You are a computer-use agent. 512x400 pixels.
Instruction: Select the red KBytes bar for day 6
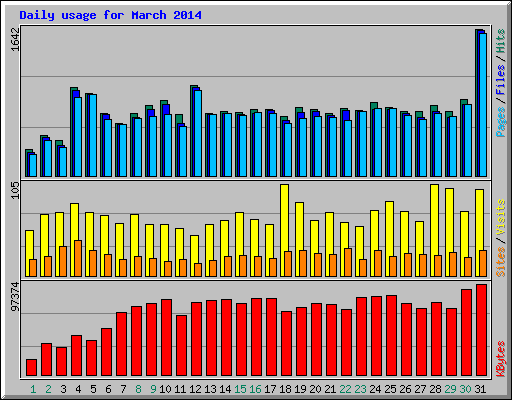point(106,352)
